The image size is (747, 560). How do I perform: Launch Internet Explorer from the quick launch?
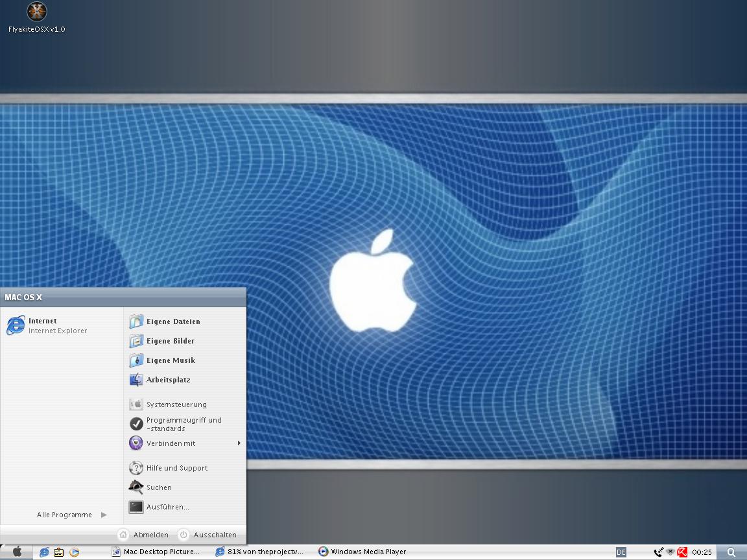44,552
